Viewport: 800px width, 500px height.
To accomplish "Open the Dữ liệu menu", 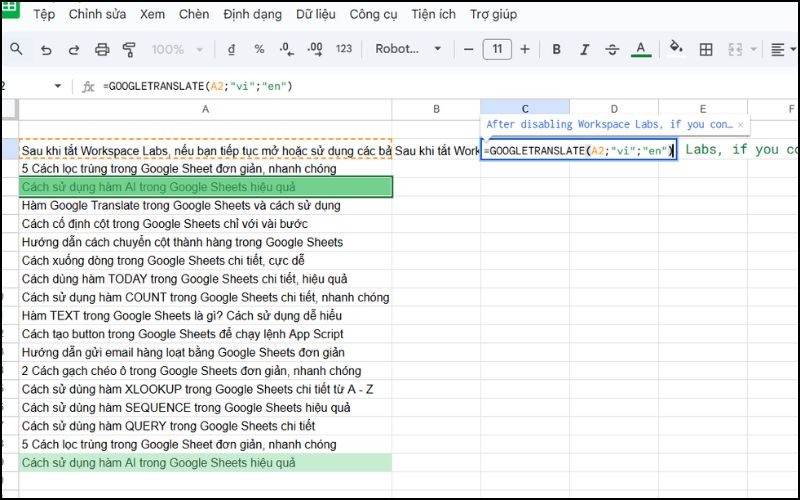I will click(x=316, y=14).
